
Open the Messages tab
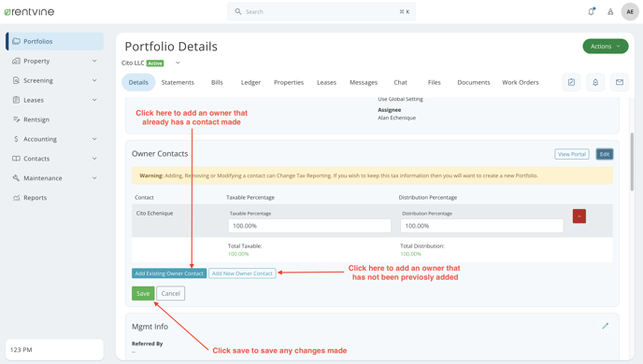(x=364, y=82)
